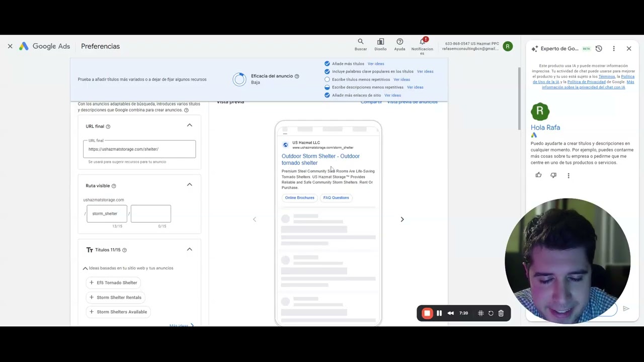The width and height of the screenshot is (644, 362).
Task: Collapse the Títulos 11/15 section
Action: (190, 249)
